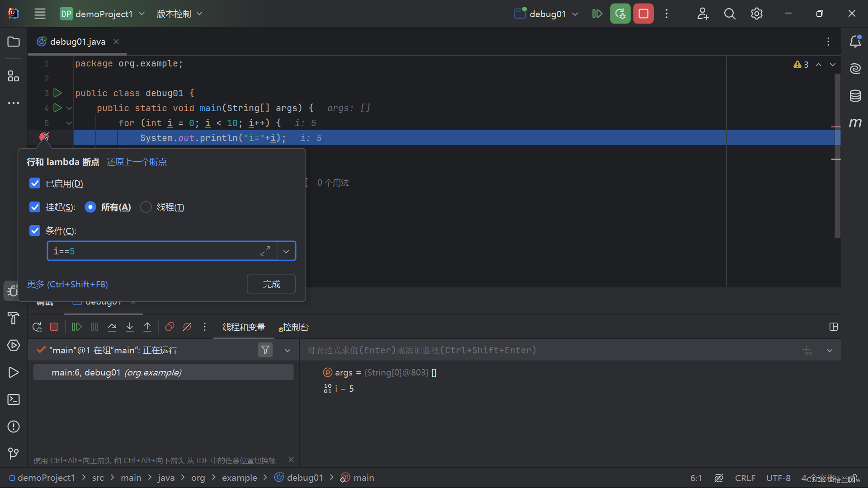The height and width of the screenshot is (488, 868).
Task: Click the breakpoint icon in line 6 gutter
Action: pos(44,137)
